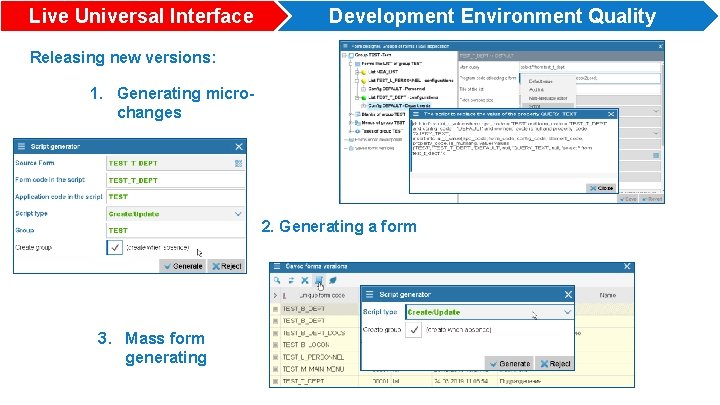Open Script type dropdown in lower Script generator
The width and height of the screenshot is (720, 405).
567,312
